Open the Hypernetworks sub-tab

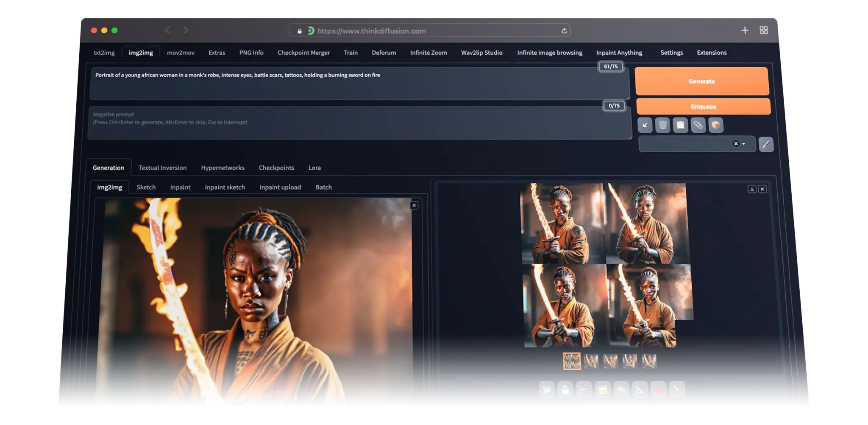pyautogui.click(x=223, y=168)
